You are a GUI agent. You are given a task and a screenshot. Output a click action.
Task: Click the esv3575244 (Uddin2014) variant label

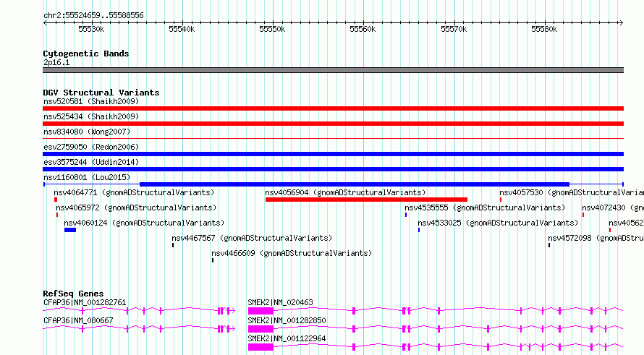tap(91, 162)
